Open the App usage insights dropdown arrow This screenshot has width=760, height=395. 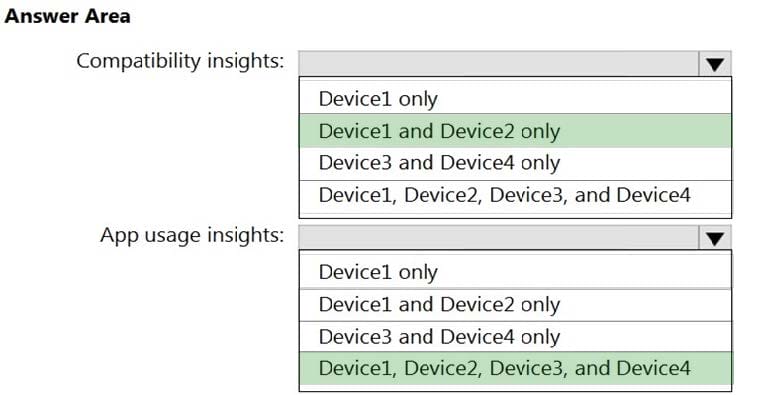pos(715,237)
